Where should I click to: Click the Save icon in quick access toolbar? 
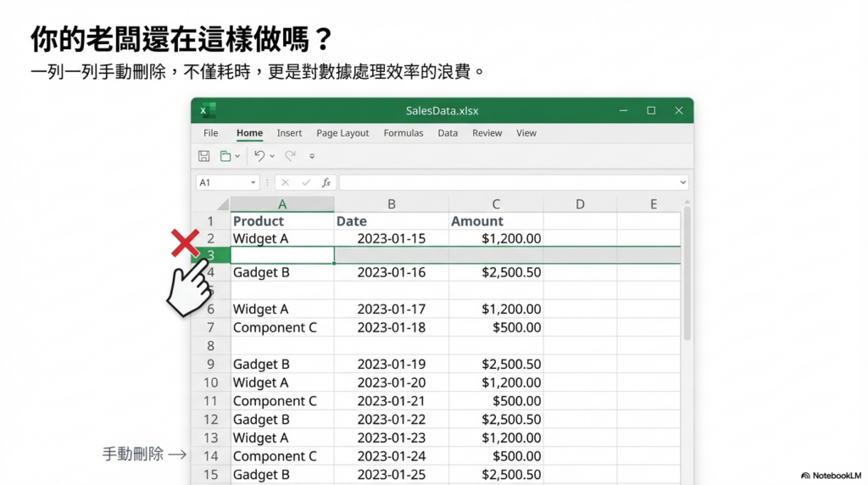[x=204, y=156]
